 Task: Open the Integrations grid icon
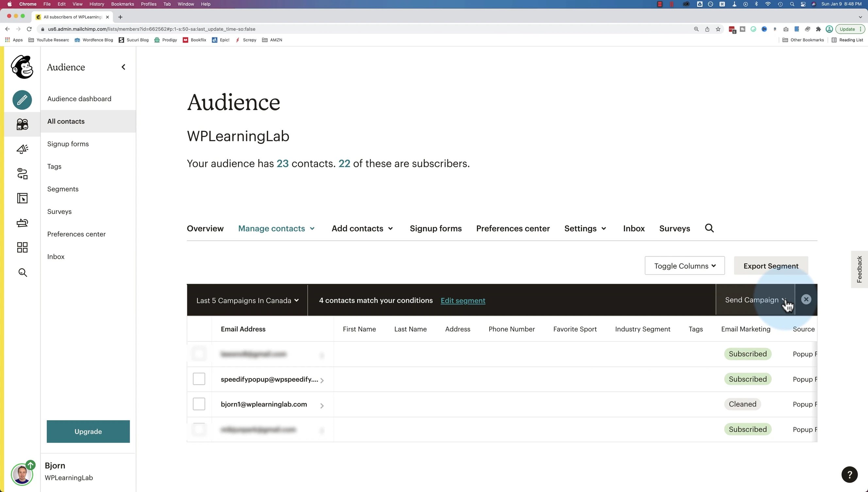click(22, 248)
